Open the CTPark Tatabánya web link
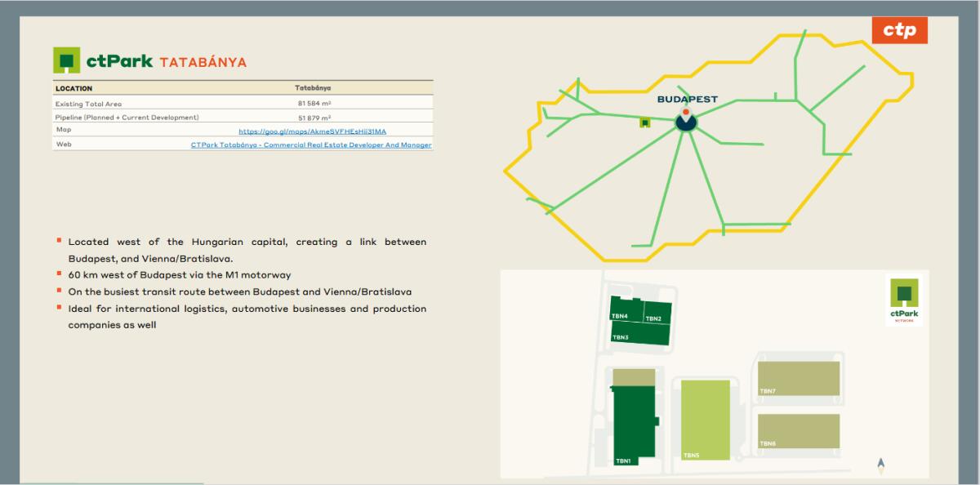Image resolution: width=980 pixels, height=485 pixels. (x=311, y=145)
